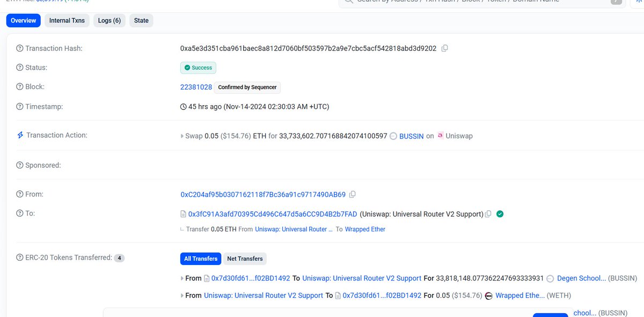
Task: Open the Wrapped Ethe... token link
Action: pyautogui.click(x=520, y=296)
